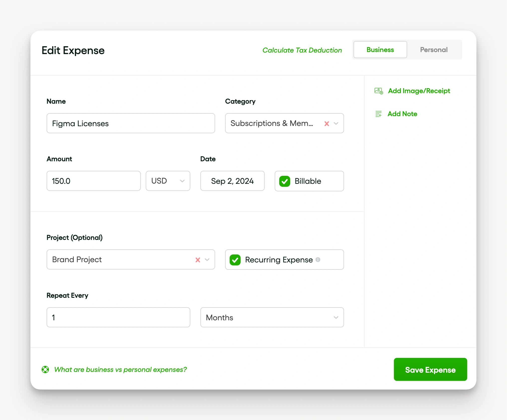Switch to the Personal tab
This screenshot has width=507, height=420.
point(434,50)
